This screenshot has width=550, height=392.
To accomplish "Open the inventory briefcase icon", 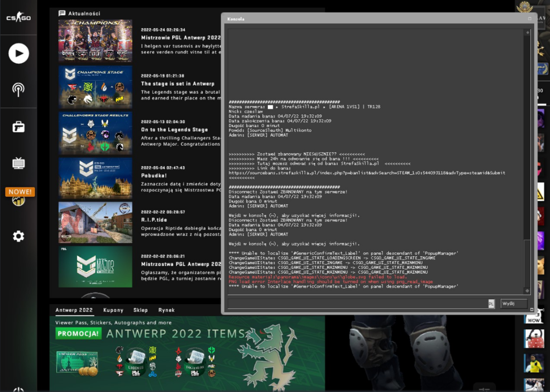I will 19,127.
